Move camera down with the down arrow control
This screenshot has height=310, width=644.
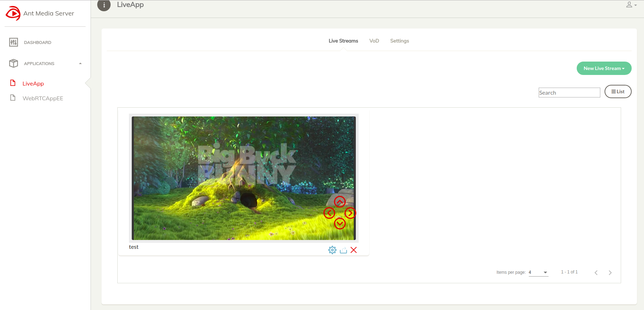click(x=340, y=223)
